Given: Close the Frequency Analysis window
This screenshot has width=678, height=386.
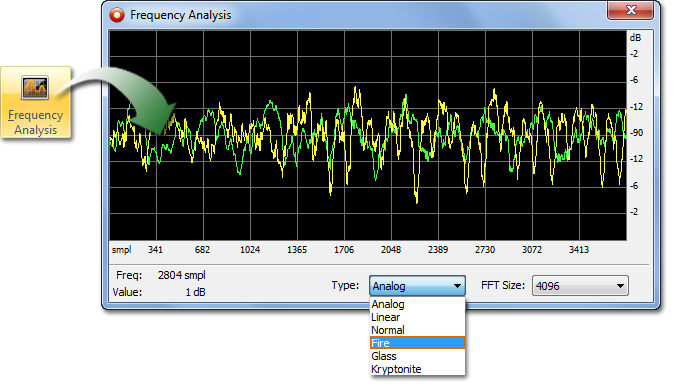Looking at the screenshot, I should pos(630,10).
